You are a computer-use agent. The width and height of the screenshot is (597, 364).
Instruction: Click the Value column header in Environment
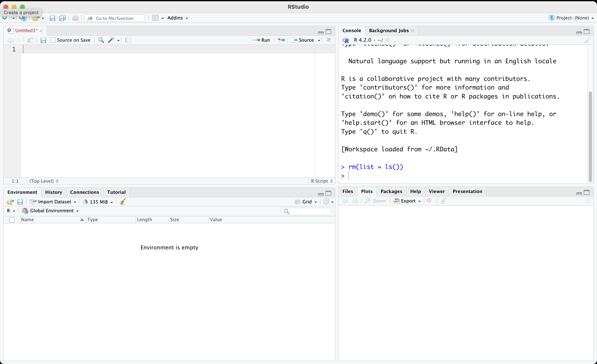[x=272, y=220]
